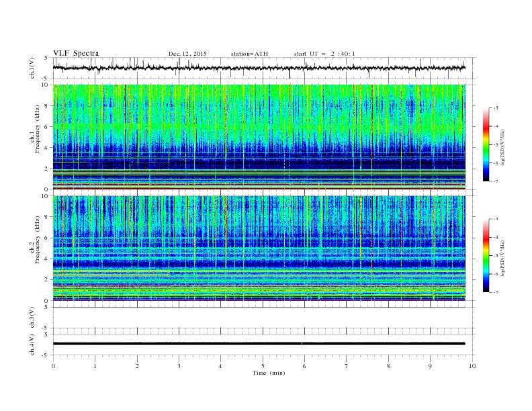Image resolution: width=532 pixels, height=411 pixels.
Task: Select the "Time (min)" axis title
Action: (269, 373)
